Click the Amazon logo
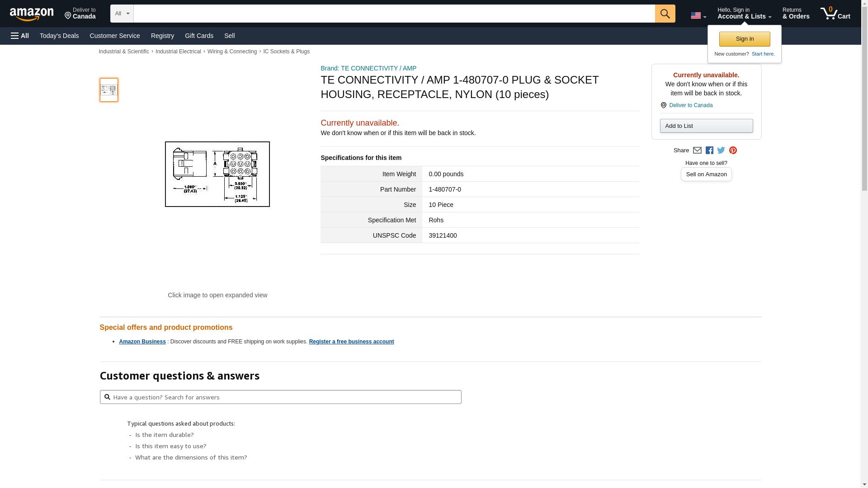The height and width of the screenshot is (488, 868). pos(32,14)
